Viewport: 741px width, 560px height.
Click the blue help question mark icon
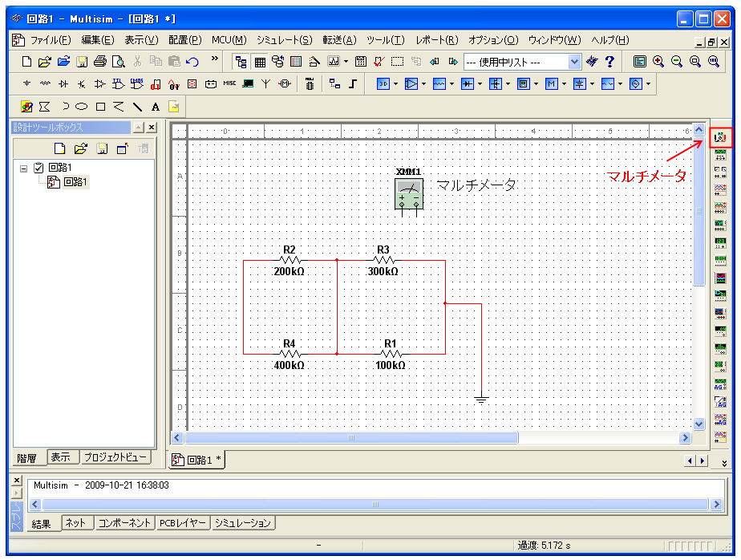609,61
